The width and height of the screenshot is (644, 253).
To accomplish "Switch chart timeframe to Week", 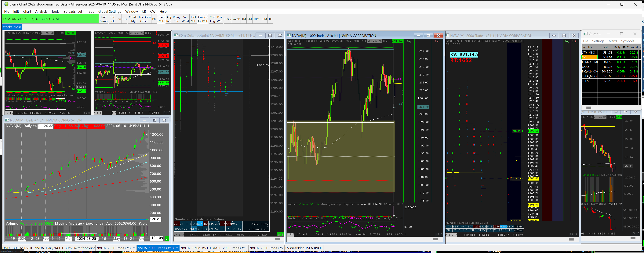I will click(236, 19).
